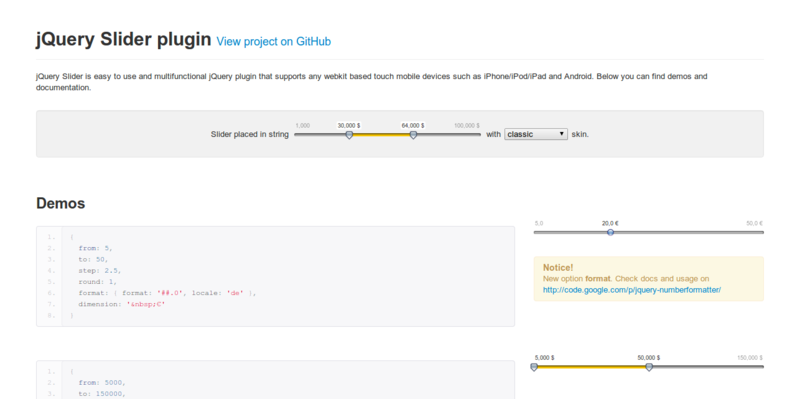Click the Demos heading
The width and height of the screenshot is (800, 399).
pos(61,204)
